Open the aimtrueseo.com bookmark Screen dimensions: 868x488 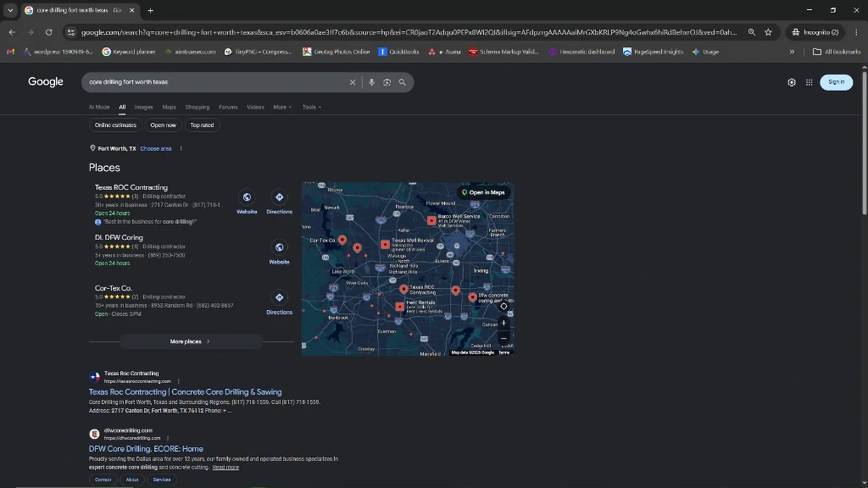point(190,51)
